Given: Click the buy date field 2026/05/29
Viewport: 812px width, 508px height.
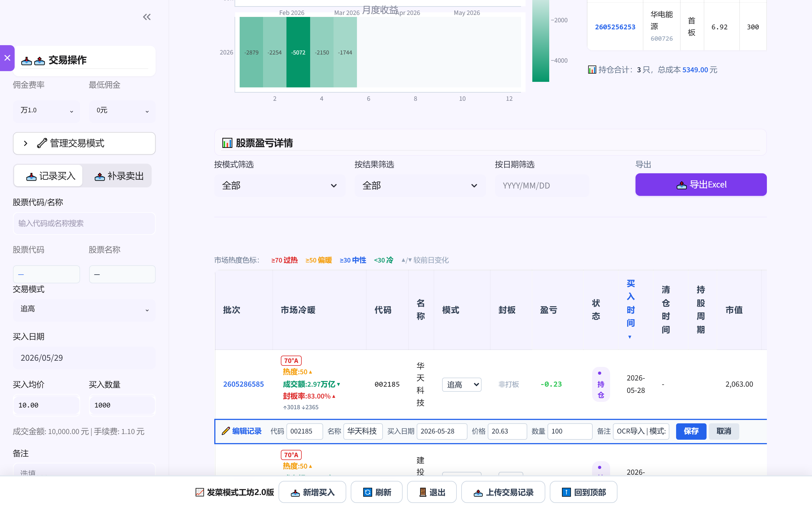Looking at the screenshot, I should 84,358.
